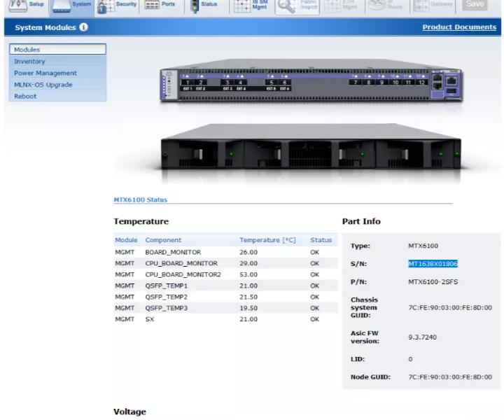Click the part number MTX6100-2SFS
The width and height of the screenshot is (504, 420).
pyautogui.click(x=433, y=282)
